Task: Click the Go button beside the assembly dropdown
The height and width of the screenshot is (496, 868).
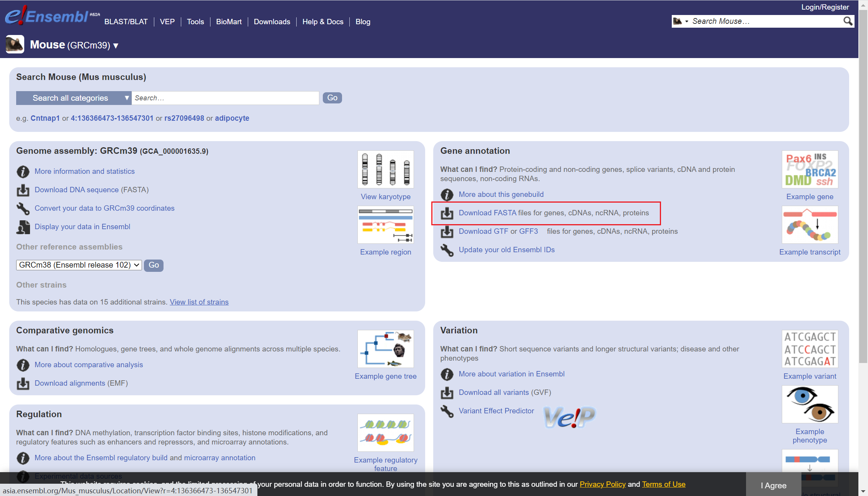Action: 154,265
